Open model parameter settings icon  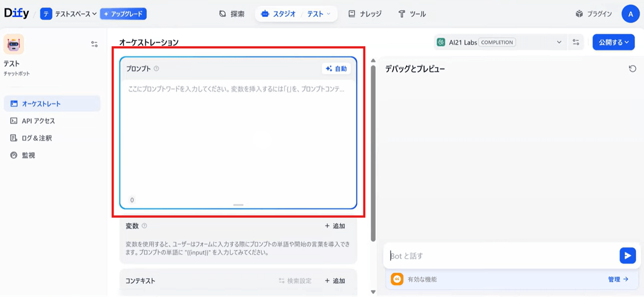(576, 42)
